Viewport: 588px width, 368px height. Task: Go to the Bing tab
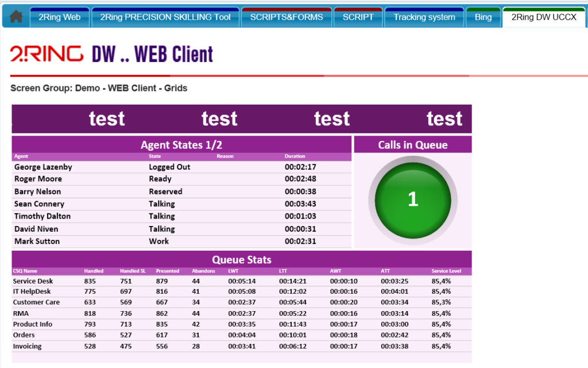[483, 17]
